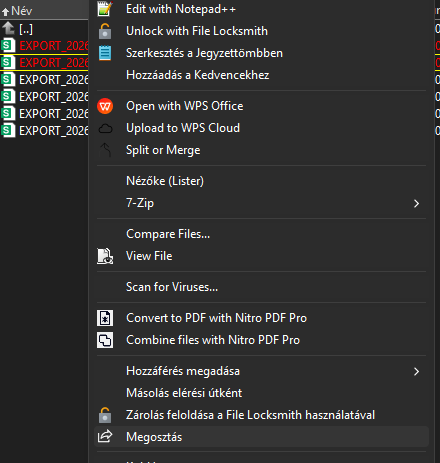Click the File Locksmith padlock icon at top
Image resolution: width=440 pixels, height=463 pixels.
coord(105,31)
